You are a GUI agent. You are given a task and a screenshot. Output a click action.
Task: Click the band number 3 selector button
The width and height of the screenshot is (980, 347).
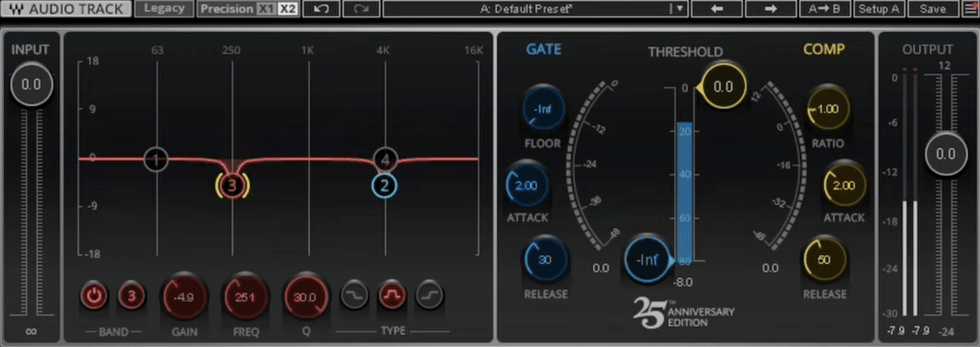click(131, 296)
